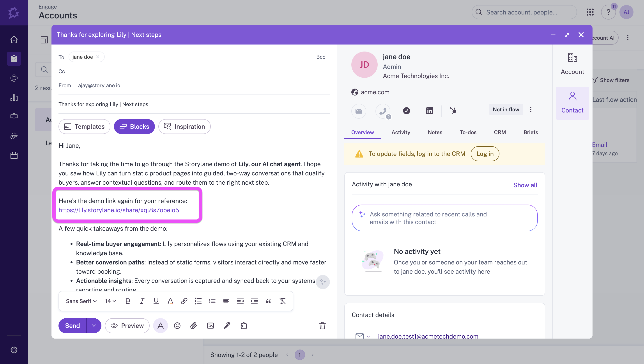
Task: Switch to the Notes tab
Action: pos(435,132)
